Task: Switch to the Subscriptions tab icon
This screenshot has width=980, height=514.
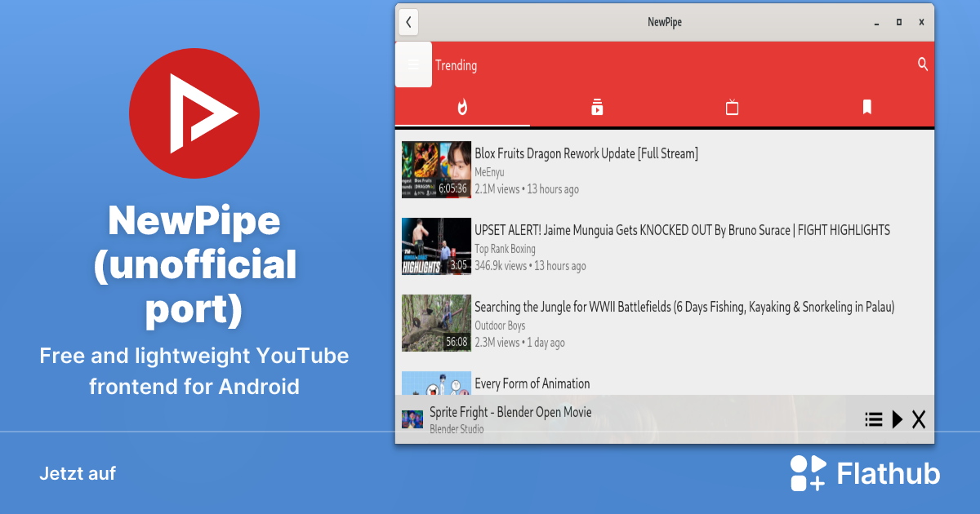Action: point(597,107)
